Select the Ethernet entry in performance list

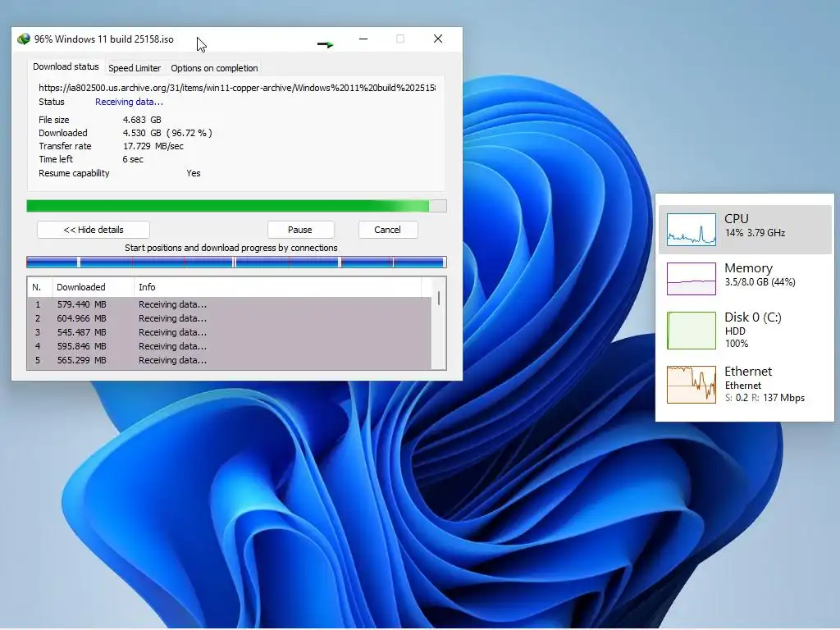(746, 385)
